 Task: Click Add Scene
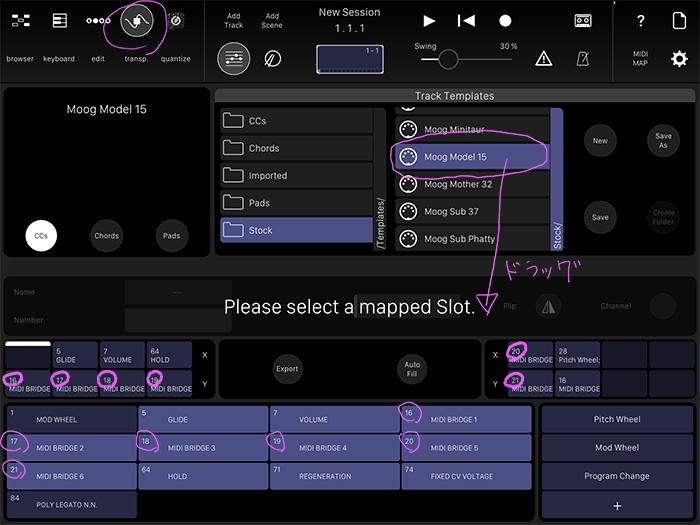tap(272, 21)
